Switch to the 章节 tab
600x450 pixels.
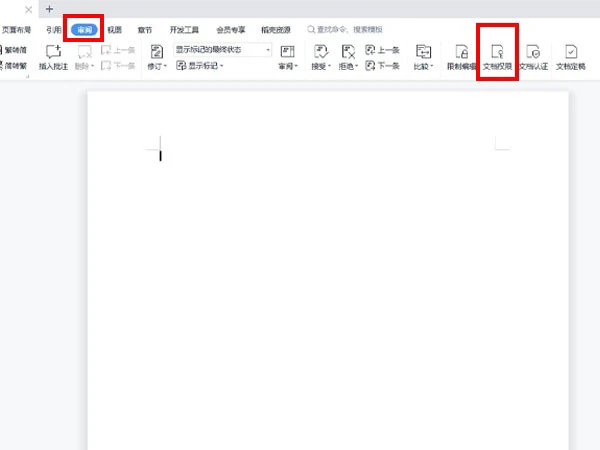(145, 30)
